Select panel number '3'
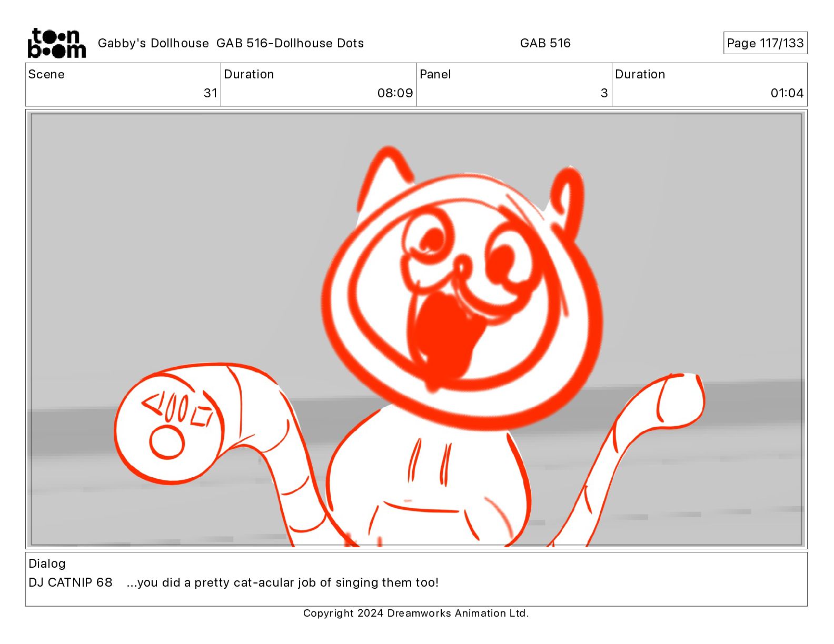This screenshot has height=644, width=834. tap(604, 93)
